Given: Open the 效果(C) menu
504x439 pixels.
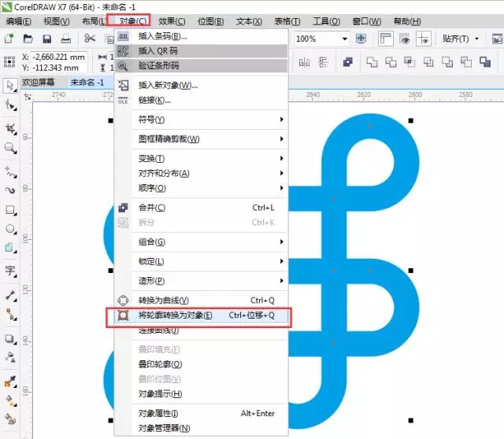Looking at the screenshot, I should coord(172,21).
